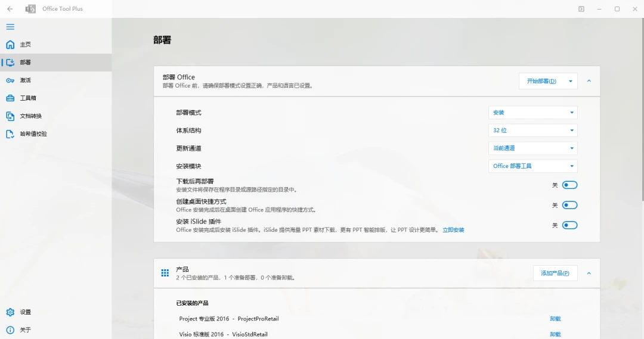Click 卸载 for Visio 标准版 2016
This screenshot has height=339, width=644.
555,334
